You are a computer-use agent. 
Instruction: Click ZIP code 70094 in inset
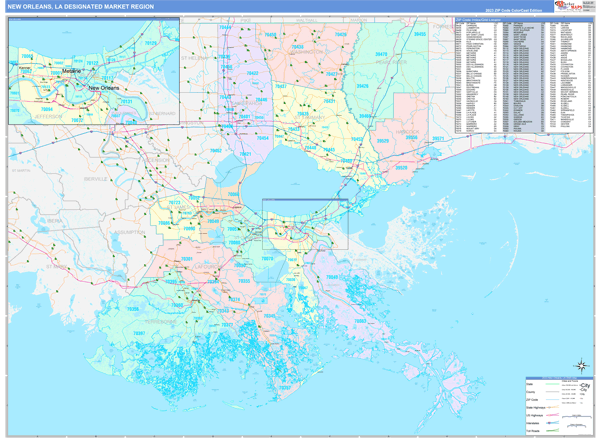point(46,109)
